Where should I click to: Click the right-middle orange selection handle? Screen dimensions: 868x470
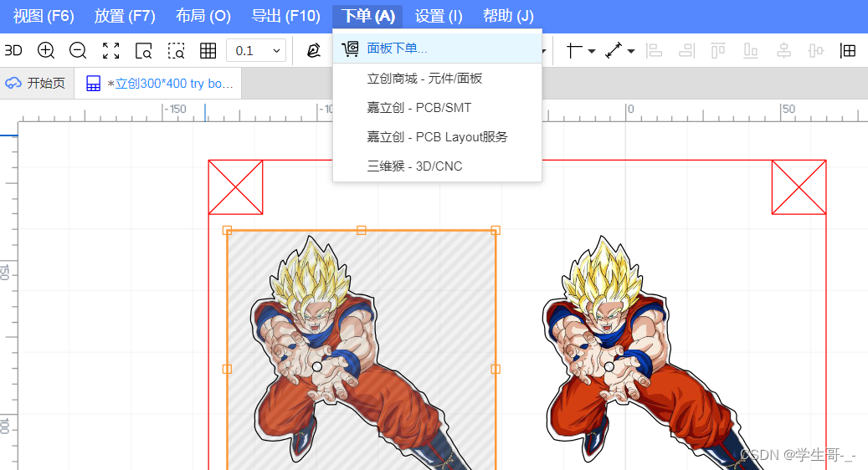tap(496, 369)
